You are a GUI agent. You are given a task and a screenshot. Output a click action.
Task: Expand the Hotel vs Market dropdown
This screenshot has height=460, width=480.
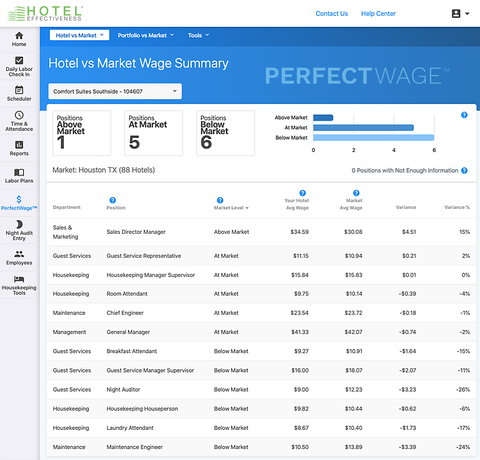[x=79, y=35]
